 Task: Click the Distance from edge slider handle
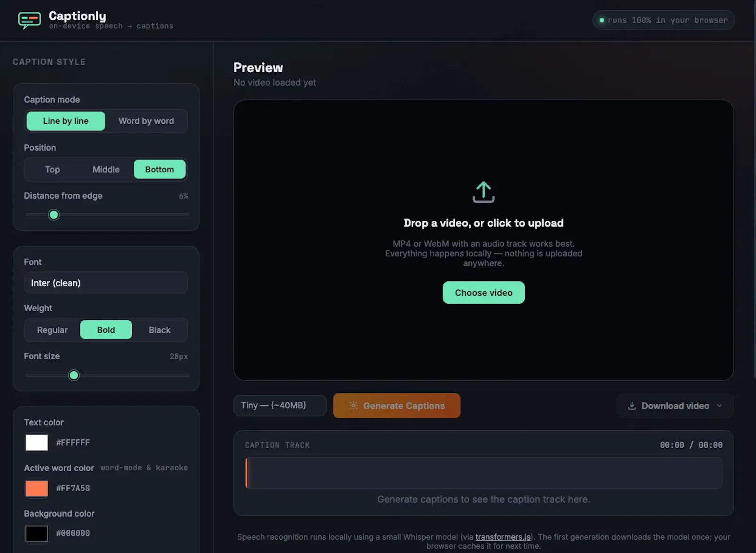coord(54,215)
